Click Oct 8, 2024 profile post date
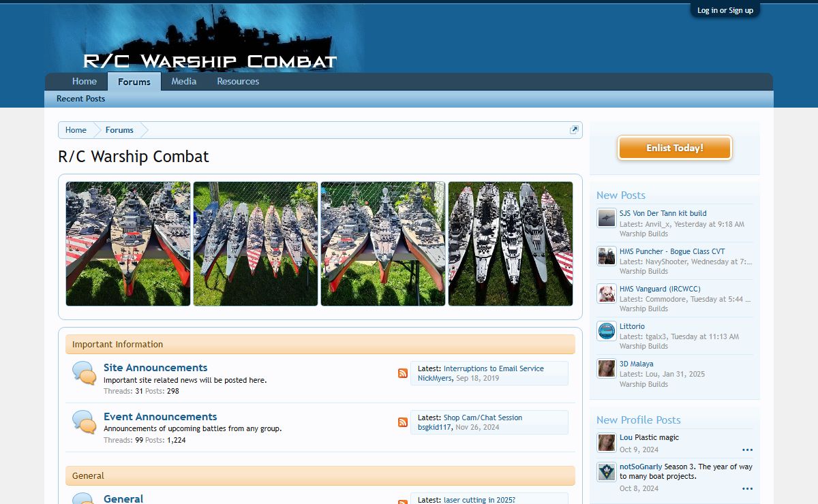This screenshot has height=504, width=818. tap(639, 488)
